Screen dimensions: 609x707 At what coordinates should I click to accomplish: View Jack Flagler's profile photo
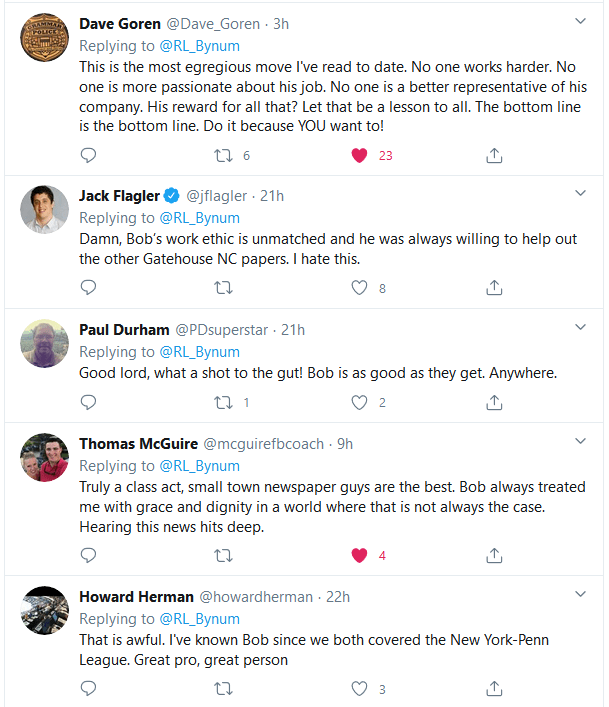pos(44,210)
